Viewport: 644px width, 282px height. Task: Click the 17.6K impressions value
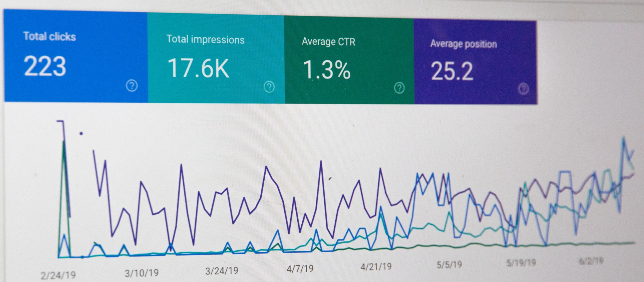pyautogui.click(x=198, y=68)
